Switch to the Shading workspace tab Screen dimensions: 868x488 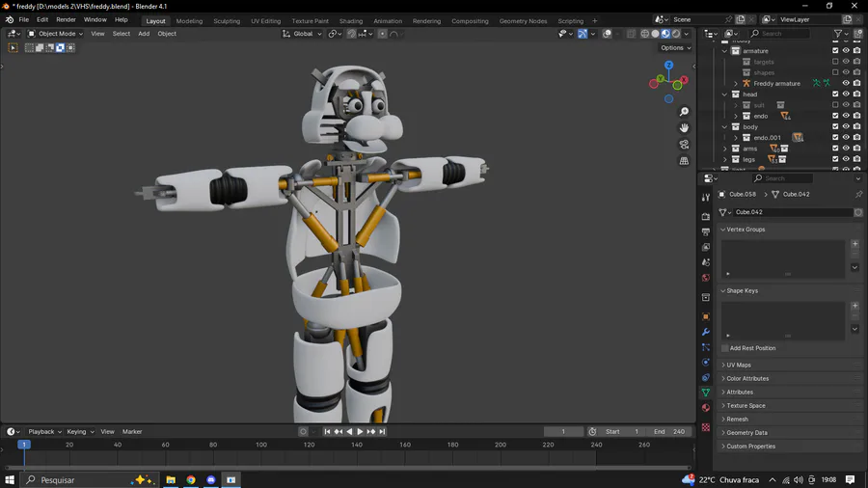pyautogui.click(x=351, y=21)
